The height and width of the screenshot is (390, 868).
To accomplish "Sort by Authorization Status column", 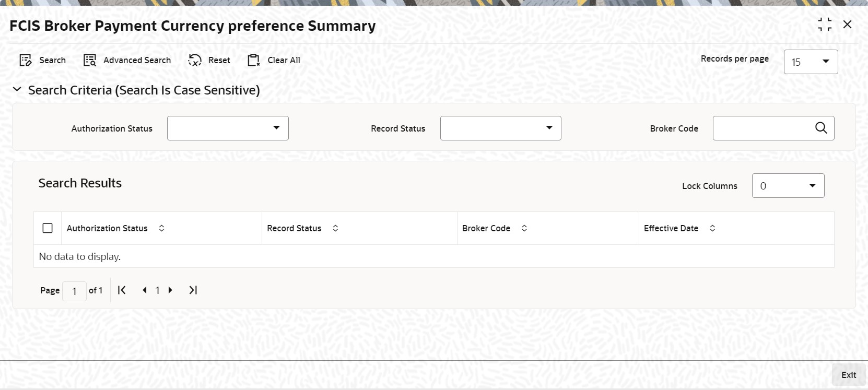I will click(162, 228).
